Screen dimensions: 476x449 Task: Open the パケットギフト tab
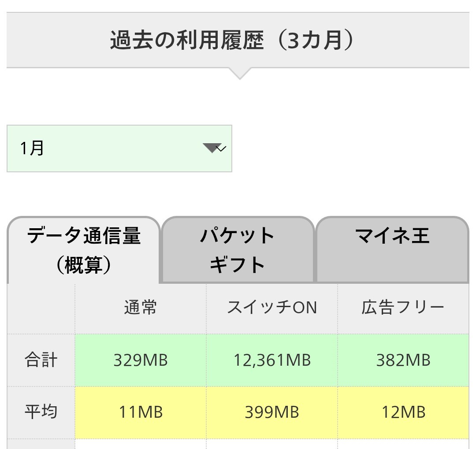pos(238,250)
